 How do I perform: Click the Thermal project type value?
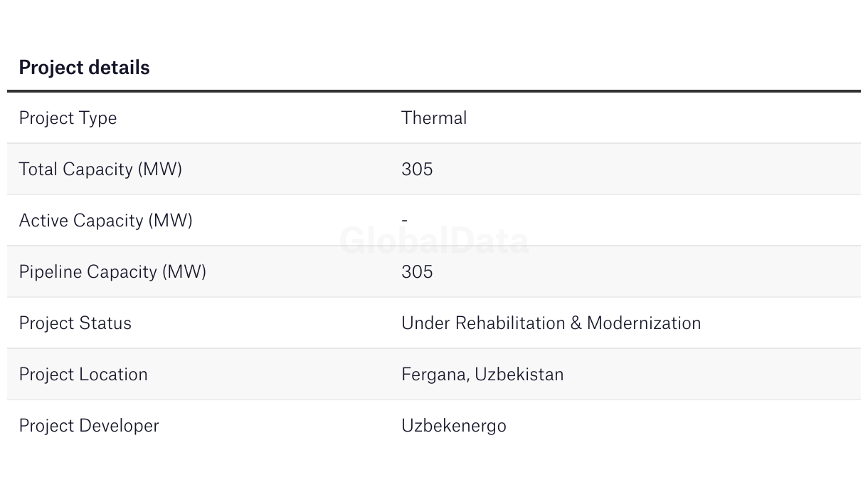coord(434,118)
